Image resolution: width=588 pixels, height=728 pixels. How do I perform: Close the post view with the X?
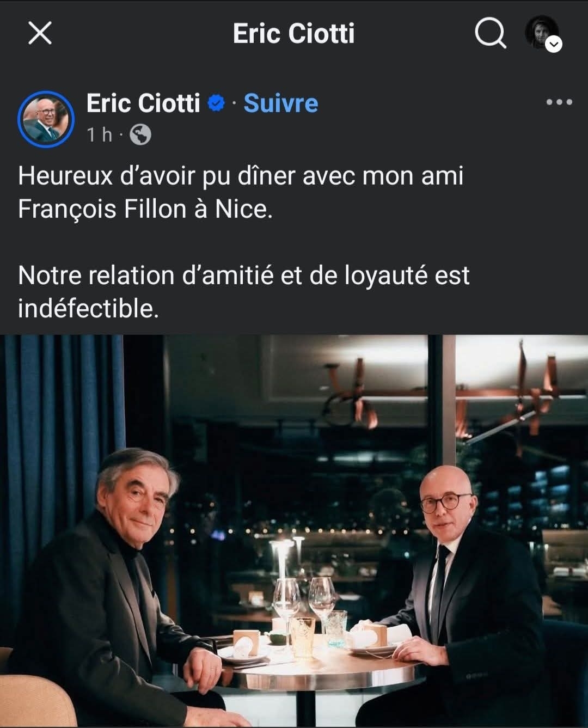[x=40, y=33]
